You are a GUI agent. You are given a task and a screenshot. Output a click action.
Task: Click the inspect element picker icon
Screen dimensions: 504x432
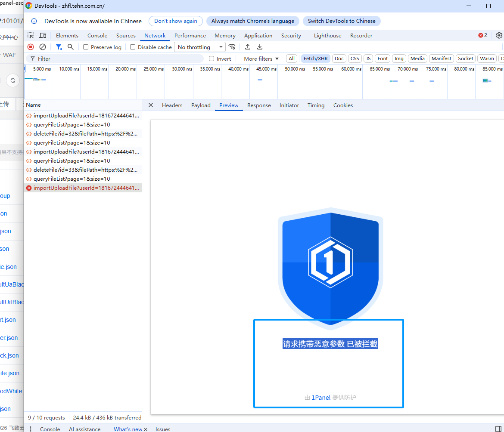click(31, 36)
